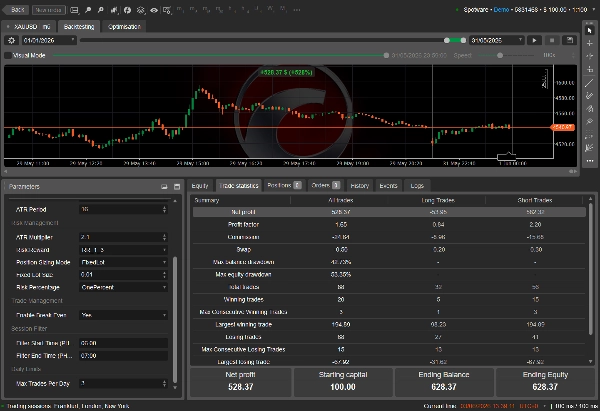Click the indicators function icon in toolbar
Viewport: 600px width, 411px height.
127,10
